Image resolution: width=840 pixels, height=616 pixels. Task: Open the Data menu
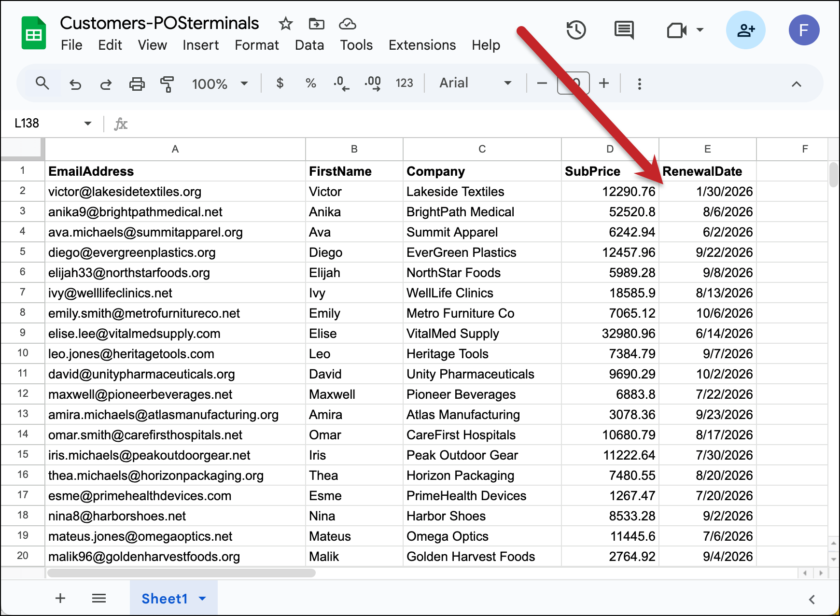point(309,45)
